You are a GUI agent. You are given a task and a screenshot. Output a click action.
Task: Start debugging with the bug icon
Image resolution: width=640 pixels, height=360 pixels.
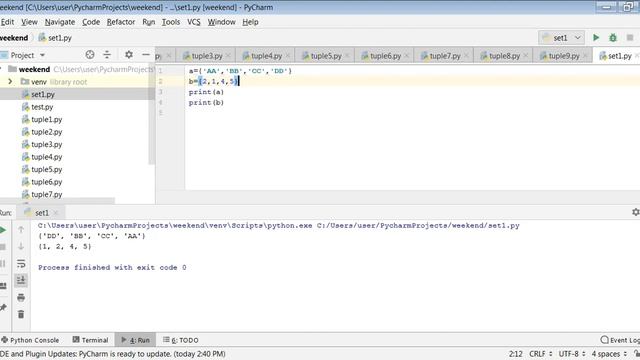pos(613,38)
